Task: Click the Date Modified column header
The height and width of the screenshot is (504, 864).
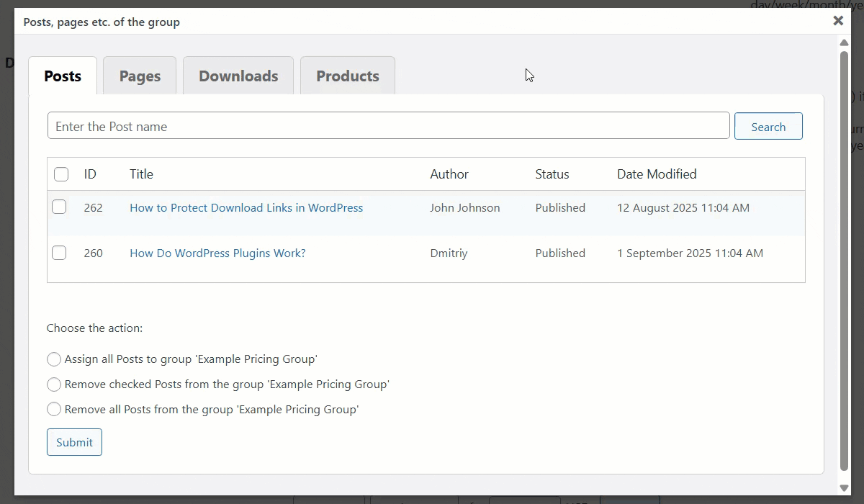Action: tap(657, 174)
